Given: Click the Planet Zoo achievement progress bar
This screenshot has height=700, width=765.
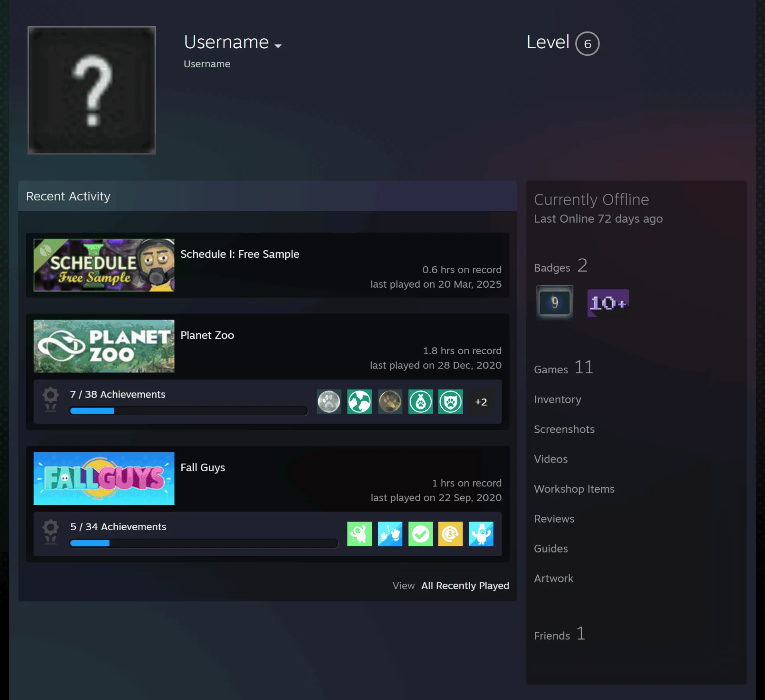Looking at the screenshot, I should 188,411.
